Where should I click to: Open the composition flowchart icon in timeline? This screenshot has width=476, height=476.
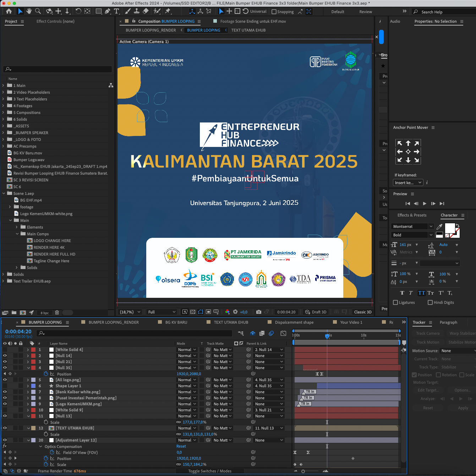241,333
